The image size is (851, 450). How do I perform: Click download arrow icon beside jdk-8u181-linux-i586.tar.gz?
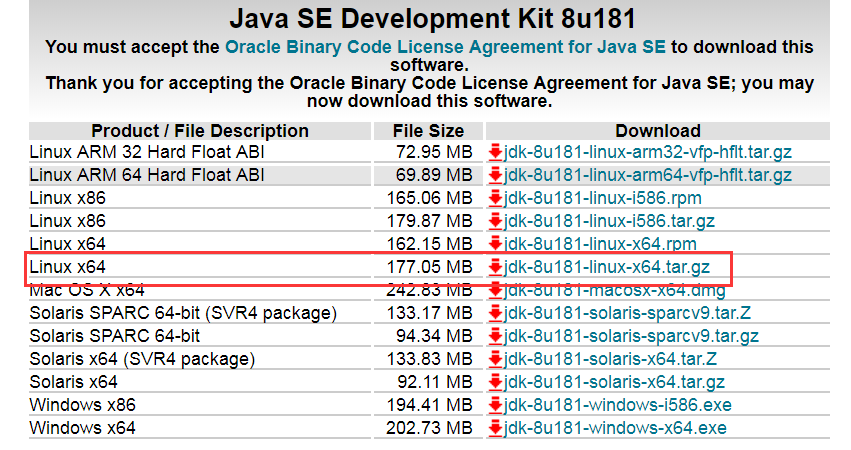click(495, 221)
